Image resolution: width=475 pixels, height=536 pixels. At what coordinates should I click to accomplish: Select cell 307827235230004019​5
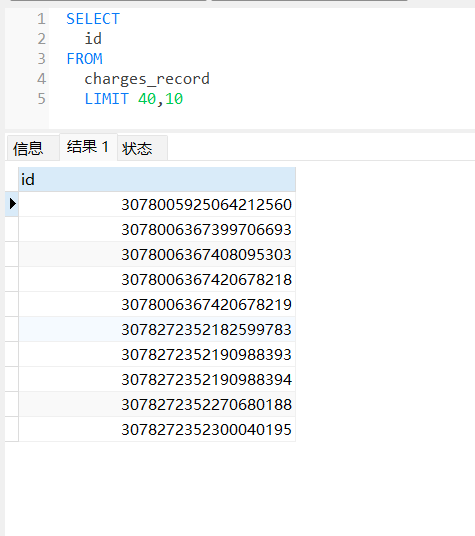pos(157,429)
